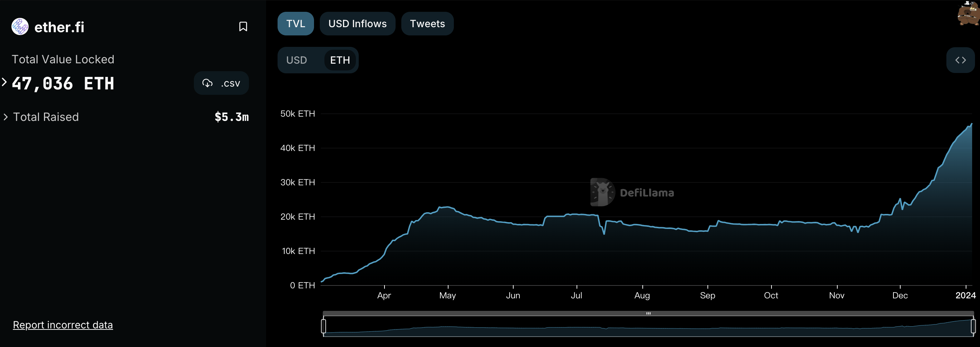Bookmark the ether.fi protocol

pyautogui.click(x=243, y=26)
